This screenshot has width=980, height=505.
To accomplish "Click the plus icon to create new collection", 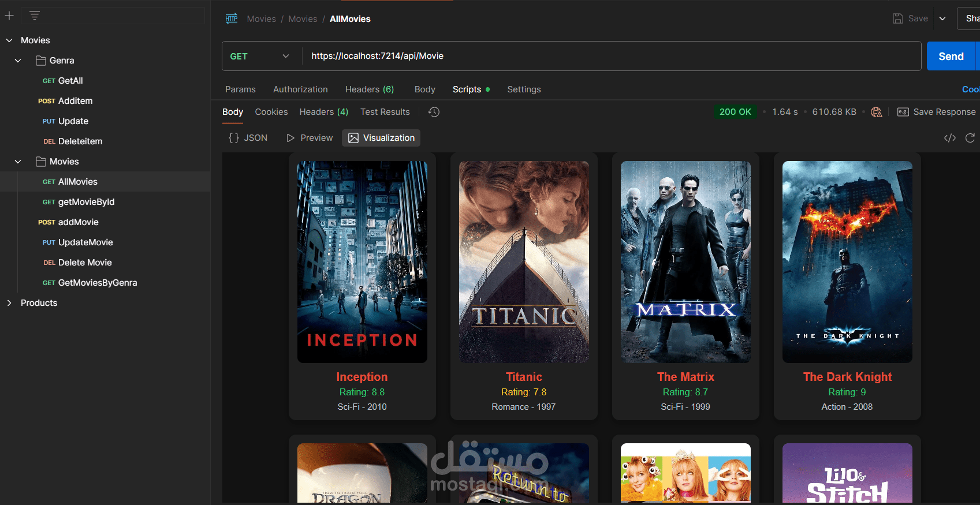I will click(x=9, y=16).
